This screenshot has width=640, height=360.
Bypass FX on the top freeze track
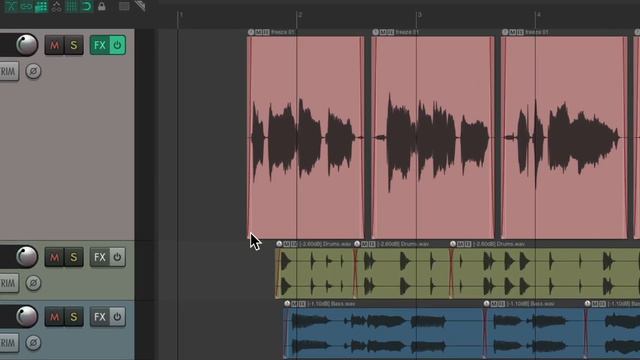[x=117, y=45]
